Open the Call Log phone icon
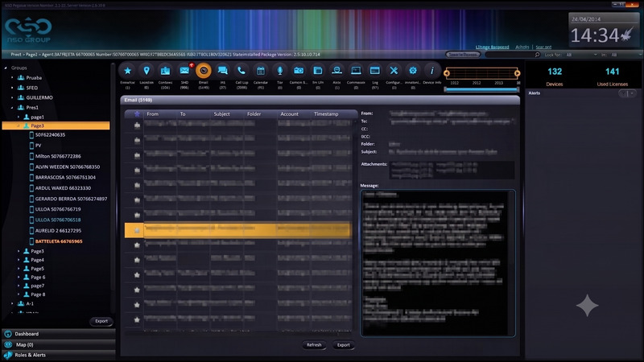 (242, 71)
